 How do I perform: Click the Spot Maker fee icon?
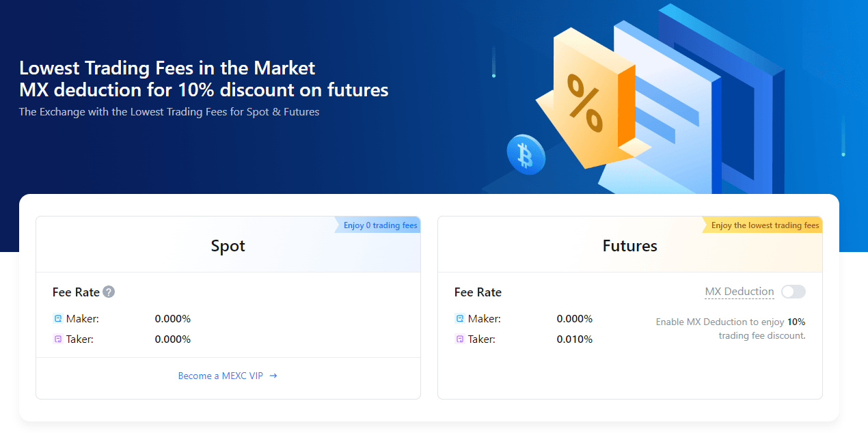pos(57,318)
